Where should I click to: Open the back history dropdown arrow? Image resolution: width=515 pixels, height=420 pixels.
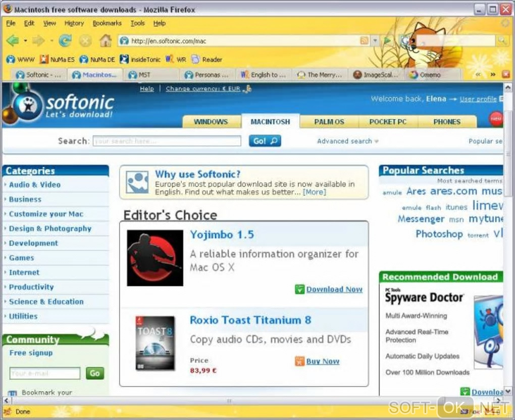pos(25,41)
